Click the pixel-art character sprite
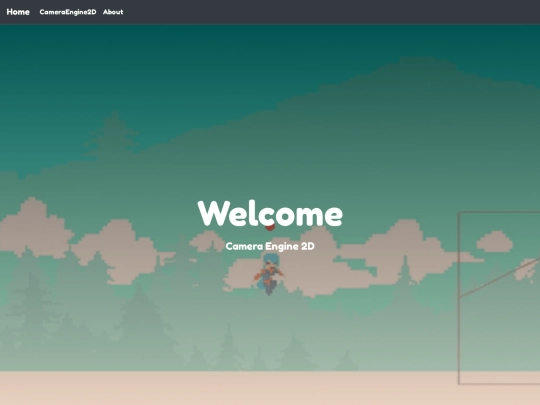Screen dimensions: 540x405 coord(269,274)
